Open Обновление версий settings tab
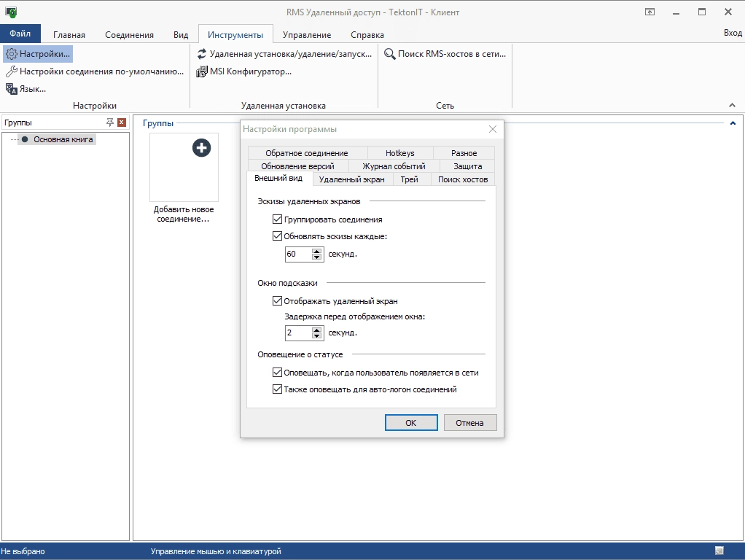 pos(298,166)
